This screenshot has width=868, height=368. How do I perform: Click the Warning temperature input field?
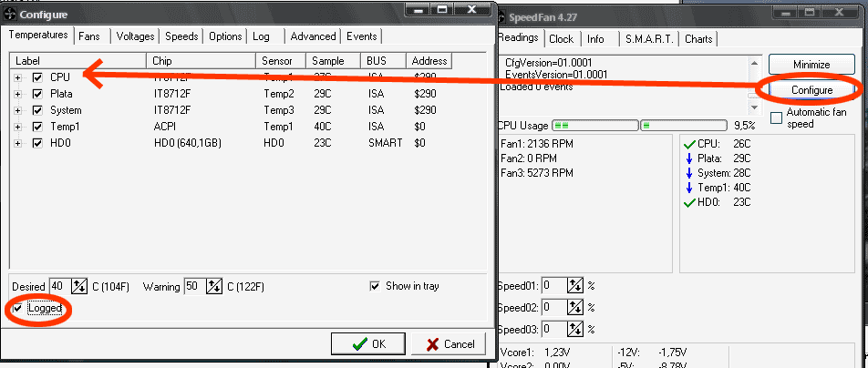(x=195, y=286)
